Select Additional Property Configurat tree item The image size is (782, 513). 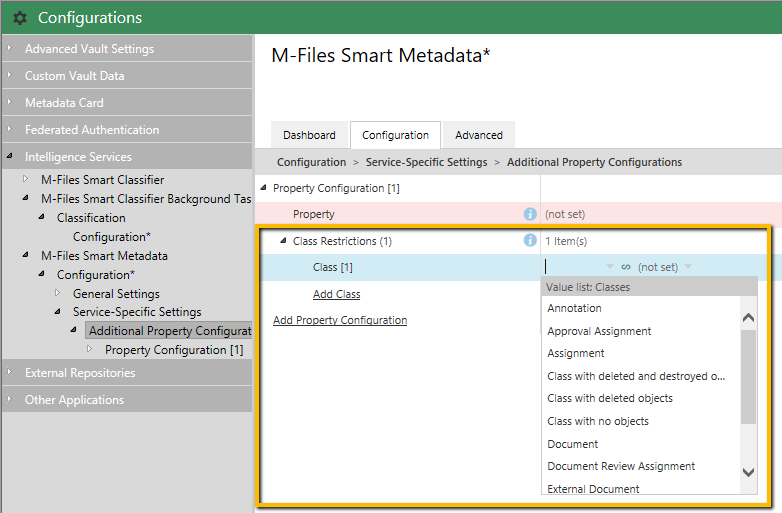[170, 331]
